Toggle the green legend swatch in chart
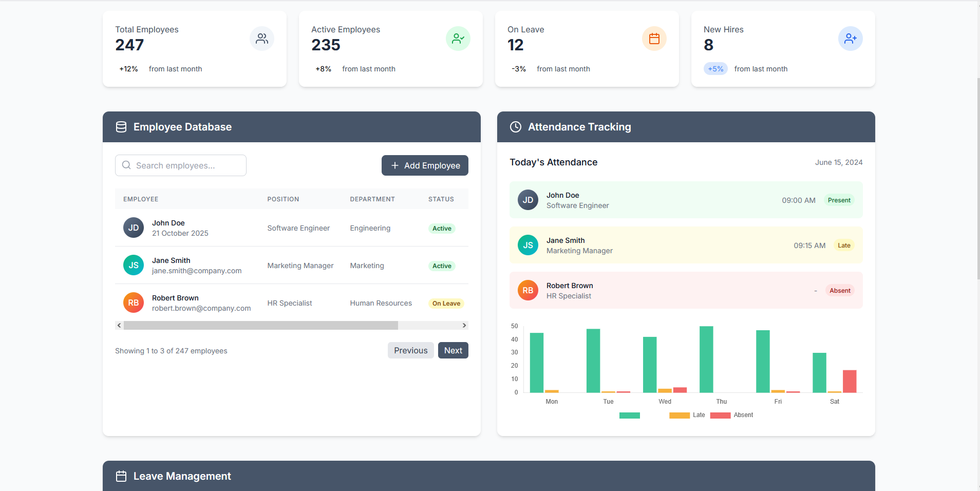The width and height of the screenshot is (980, 491). point(630,415)
